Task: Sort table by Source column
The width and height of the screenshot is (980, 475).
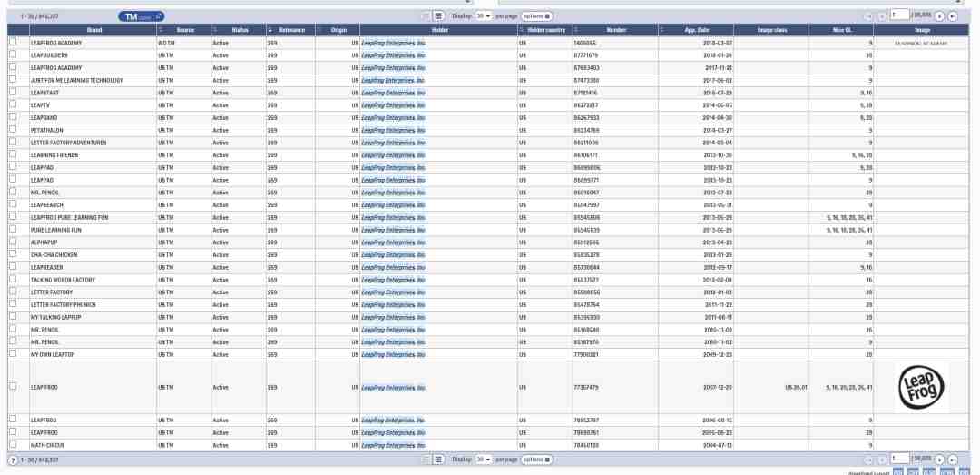Action: (183, 30)
